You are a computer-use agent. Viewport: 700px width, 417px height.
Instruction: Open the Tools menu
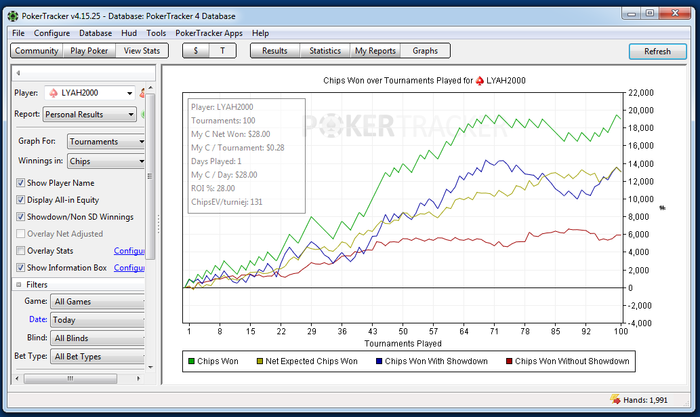pos(156,33)
